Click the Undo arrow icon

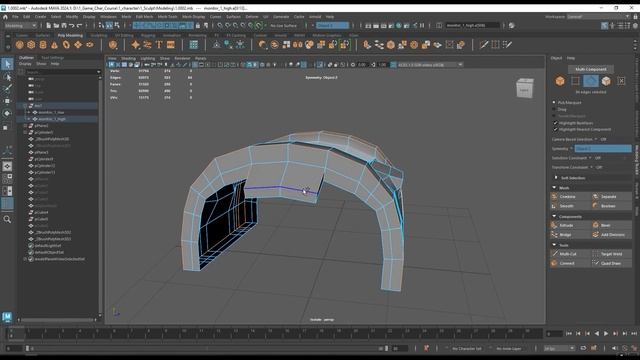click(x=72, y=26)
